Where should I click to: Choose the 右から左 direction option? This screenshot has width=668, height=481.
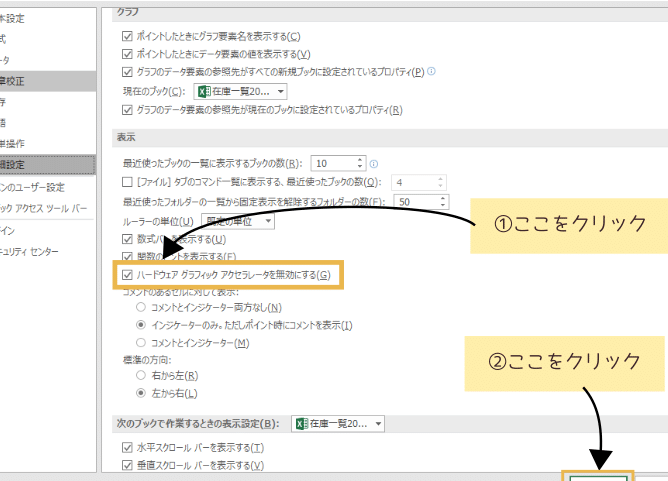coord(142,376)
